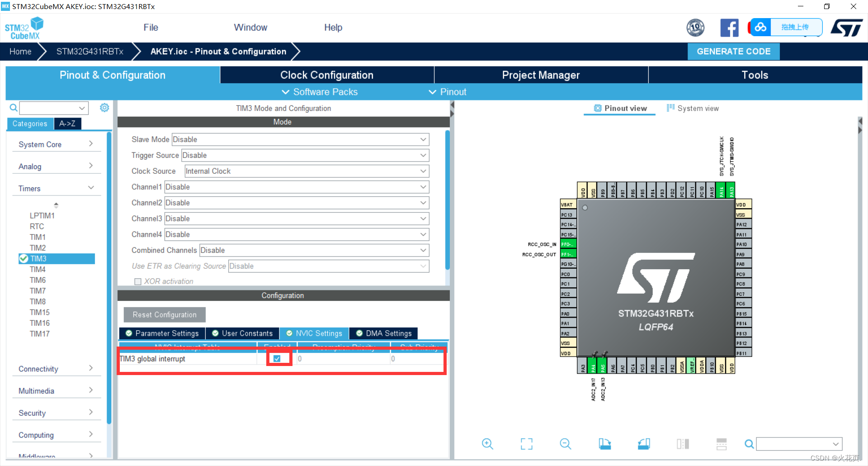Open the 10th anniversary badge icon
This screenshot has height=466, width=868.
[x=695, y=28]
